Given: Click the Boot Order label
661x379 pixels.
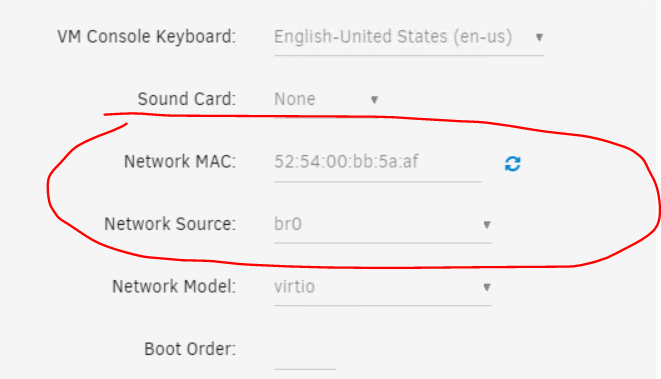Looking at the screenshot, I should [190, 349].
